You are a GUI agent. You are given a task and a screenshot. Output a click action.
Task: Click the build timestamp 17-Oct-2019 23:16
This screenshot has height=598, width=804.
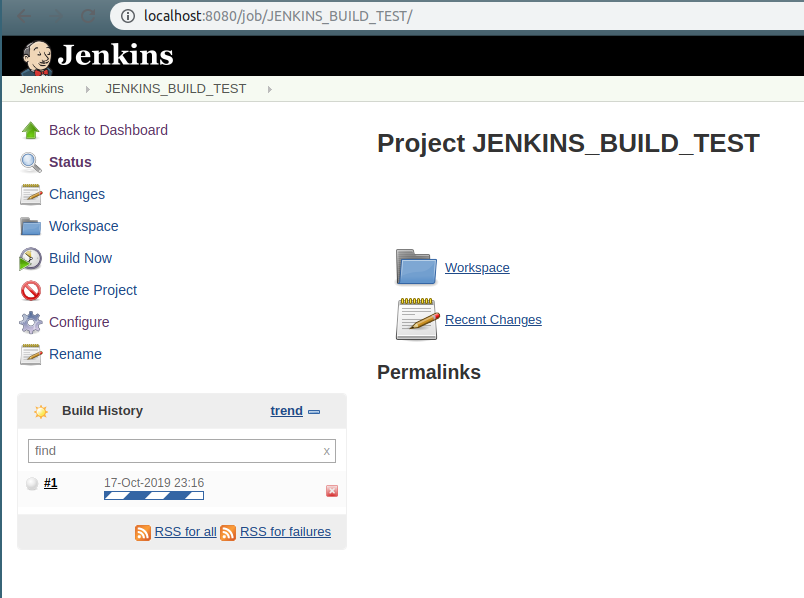point(154,483)
